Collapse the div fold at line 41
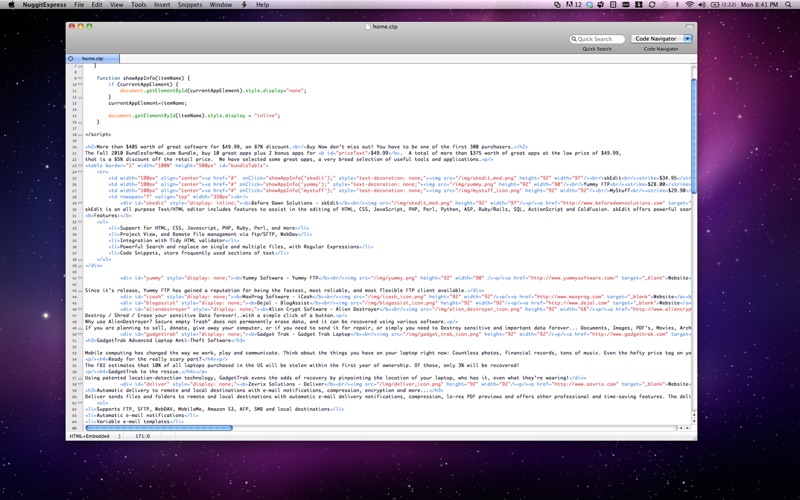800x500 pixels. coord(80,278)
